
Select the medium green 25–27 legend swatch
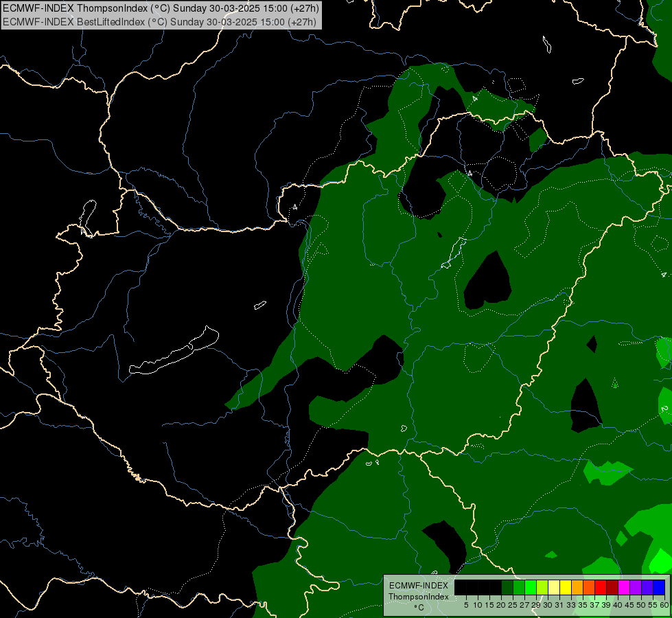[519, 587]
